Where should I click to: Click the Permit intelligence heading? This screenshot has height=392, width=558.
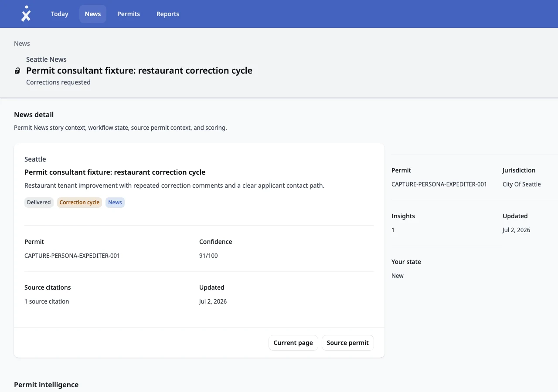point(46,385)
